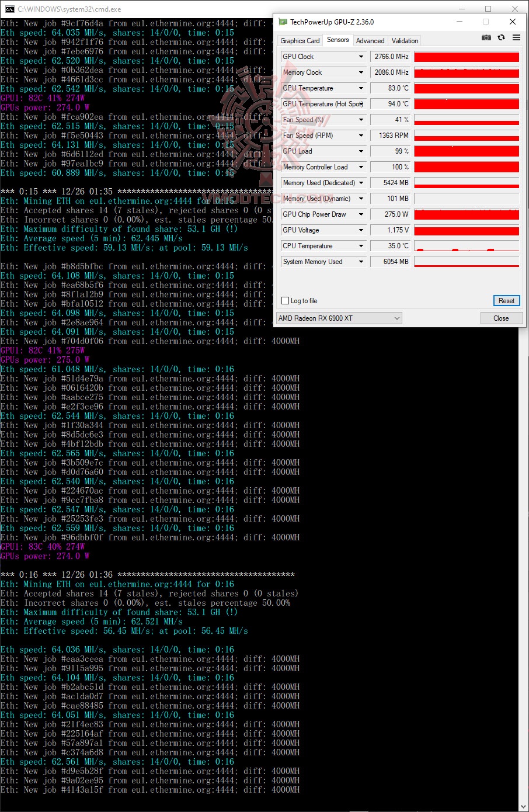The height and width of the screenshot is (812, 529).
Task: Click the GPU-Z app icon in title bar
Action: pos(283,22)
